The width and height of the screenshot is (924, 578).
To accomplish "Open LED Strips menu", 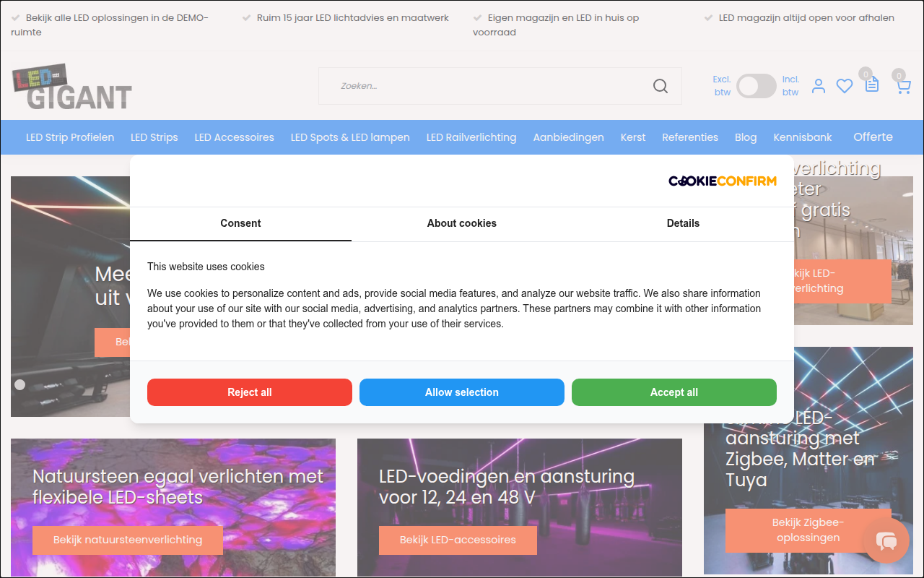I will 154,137.
